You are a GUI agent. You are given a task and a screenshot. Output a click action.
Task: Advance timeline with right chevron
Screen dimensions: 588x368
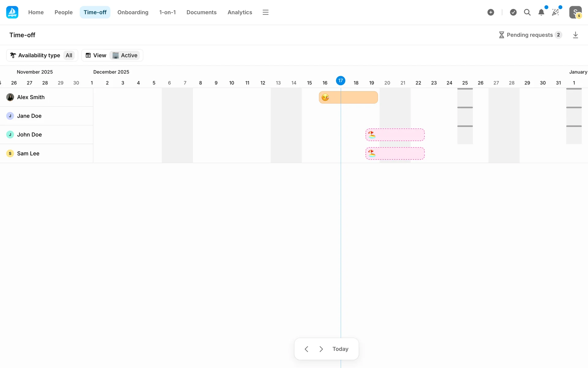(x=321, y=349)
